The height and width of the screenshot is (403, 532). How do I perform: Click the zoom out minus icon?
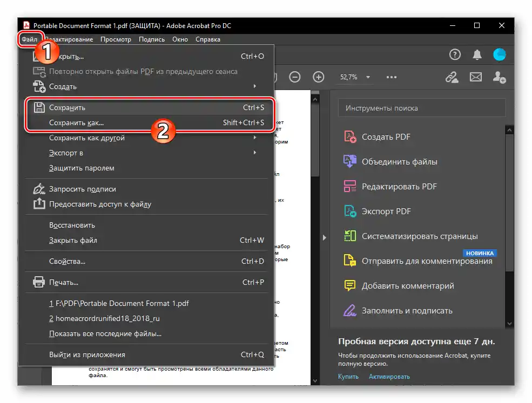294,77
